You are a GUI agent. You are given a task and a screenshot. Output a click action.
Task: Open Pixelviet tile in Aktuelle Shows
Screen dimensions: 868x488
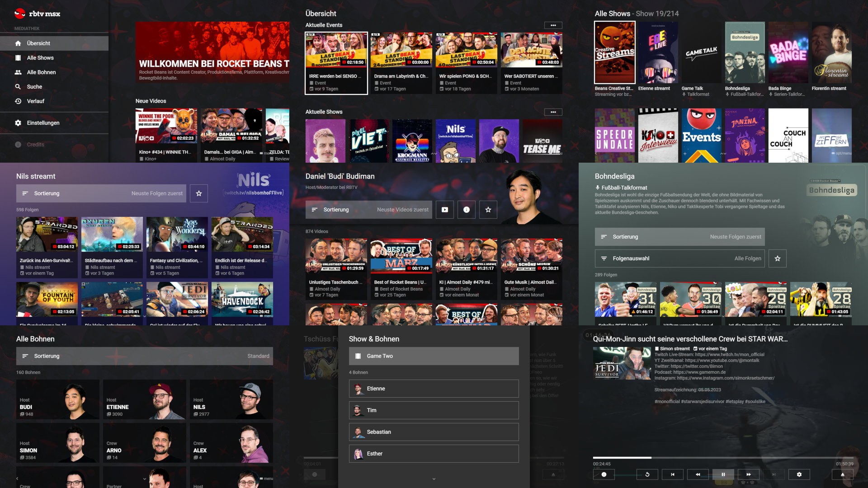(x=369, y=141)
